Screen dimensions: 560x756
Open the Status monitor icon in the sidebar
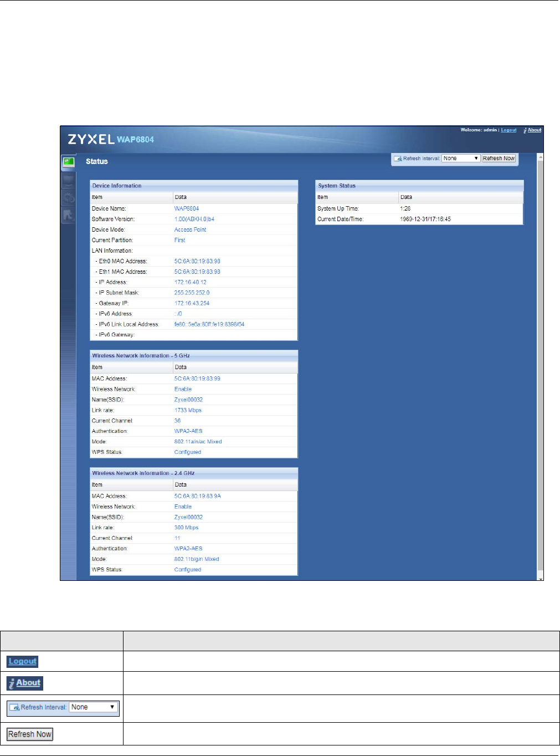point(68,162)
